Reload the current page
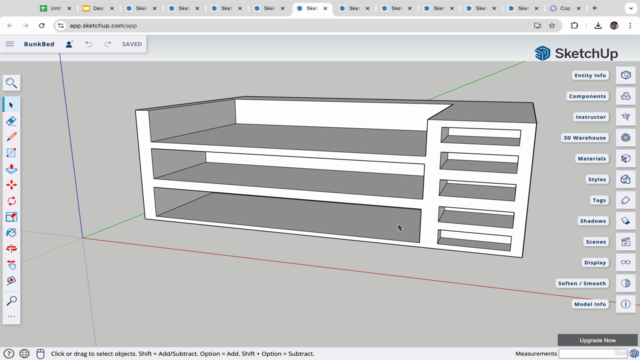The height and width of the screenshot is (360, 640). 42,25
